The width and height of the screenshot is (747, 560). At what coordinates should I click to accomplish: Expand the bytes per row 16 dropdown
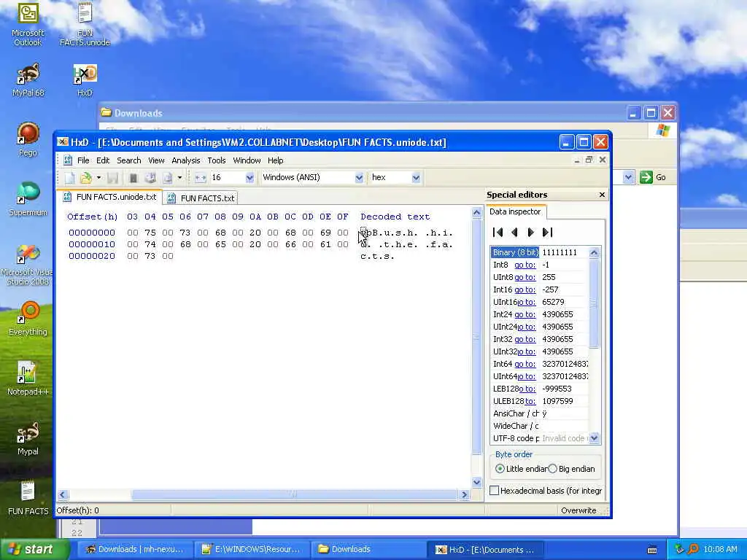(249, 178)
